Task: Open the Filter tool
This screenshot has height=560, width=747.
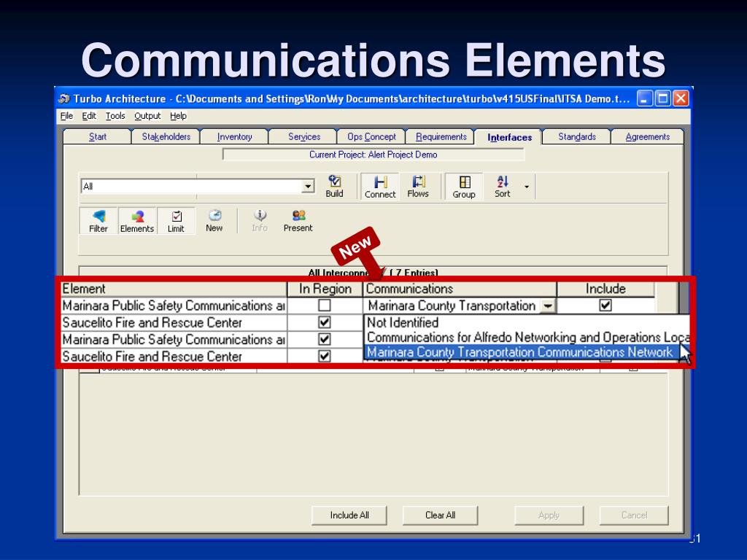Action: (x=98, y=221)
